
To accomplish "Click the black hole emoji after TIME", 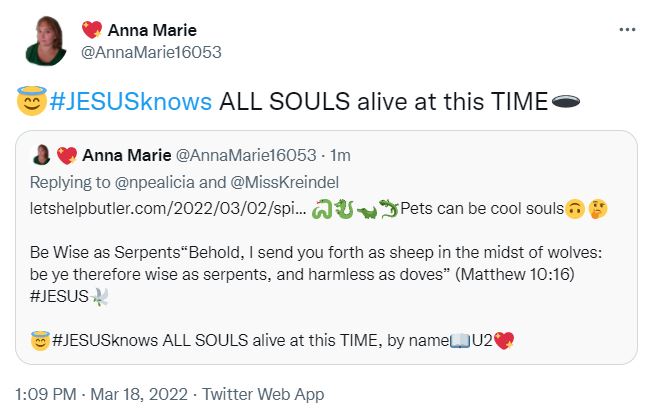I will pos(566,101).
